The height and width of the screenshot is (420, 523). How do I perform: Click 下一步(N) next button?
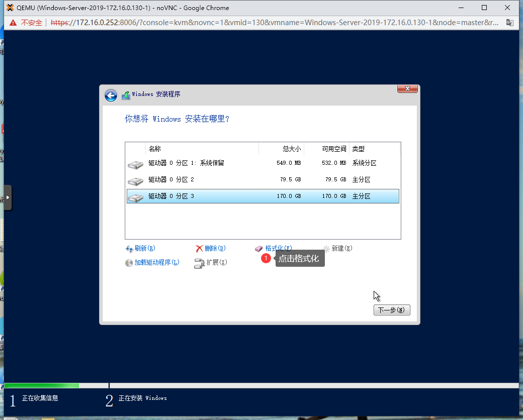pos(392,310)
